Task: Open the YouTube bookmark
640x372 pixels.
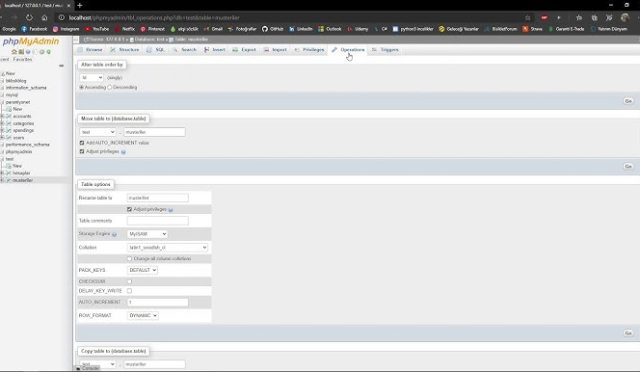Action: [97, 29]
